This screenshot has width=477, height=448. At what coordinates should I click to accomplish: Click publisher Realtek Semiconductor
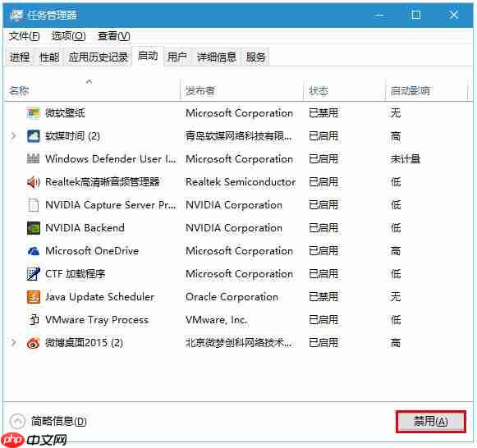241,182
